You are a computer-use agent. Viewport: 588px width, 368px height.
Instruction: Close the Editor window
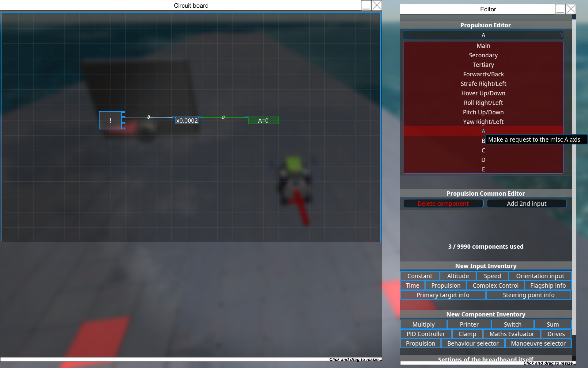pyautogui.click(x=571, y=9)
